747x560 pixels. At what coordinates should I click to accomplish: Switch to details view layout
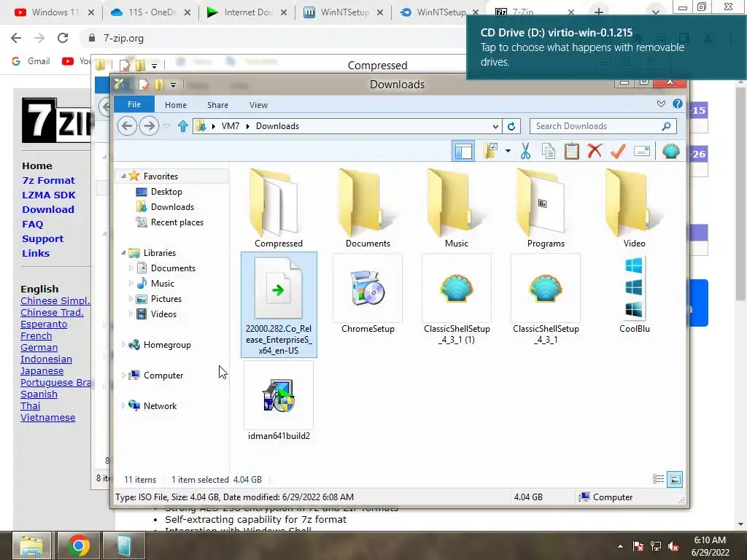[x=659, y=479]
